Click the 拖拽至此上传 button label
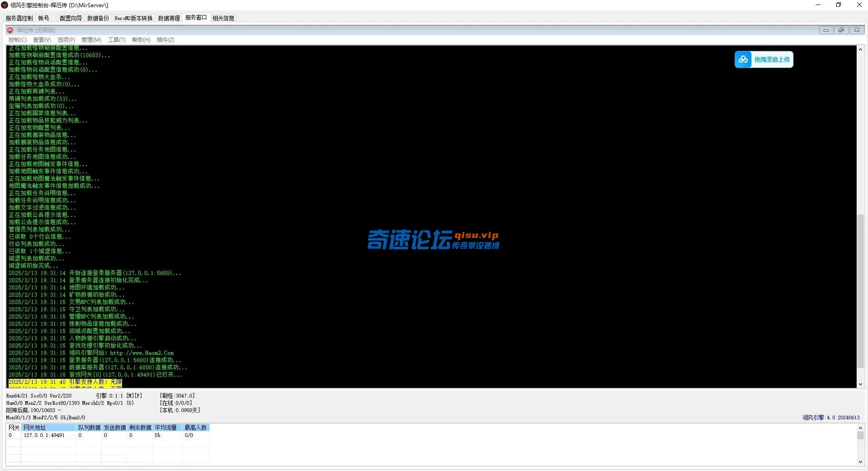868x471 pixels. click(772, 59)
